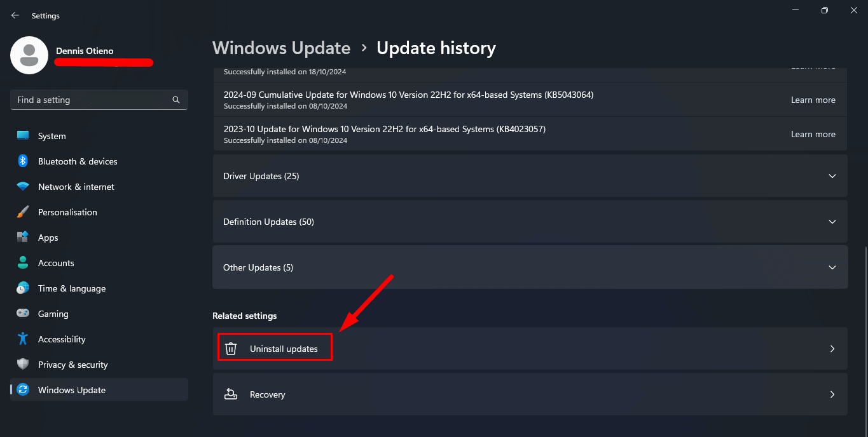Viewport: 868px width, 437px height.
Task: Open the Recovery settings row
Action: tap(530, 394)
